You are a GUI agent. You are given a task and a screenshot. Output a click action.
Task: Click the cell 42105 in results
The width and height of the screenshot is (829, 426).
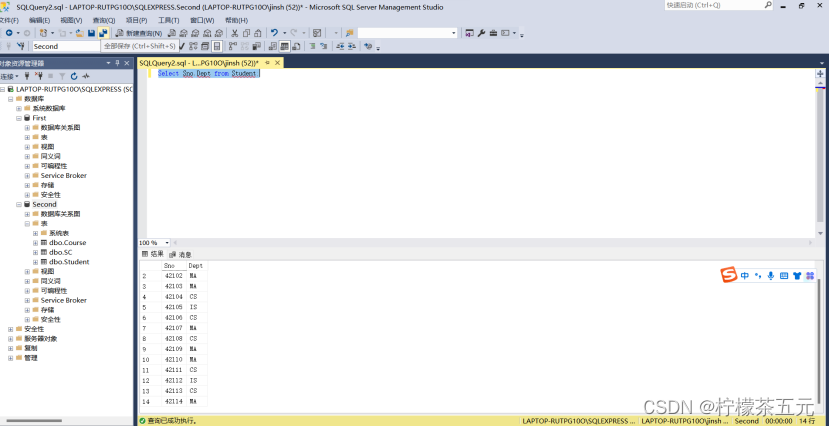173,307
